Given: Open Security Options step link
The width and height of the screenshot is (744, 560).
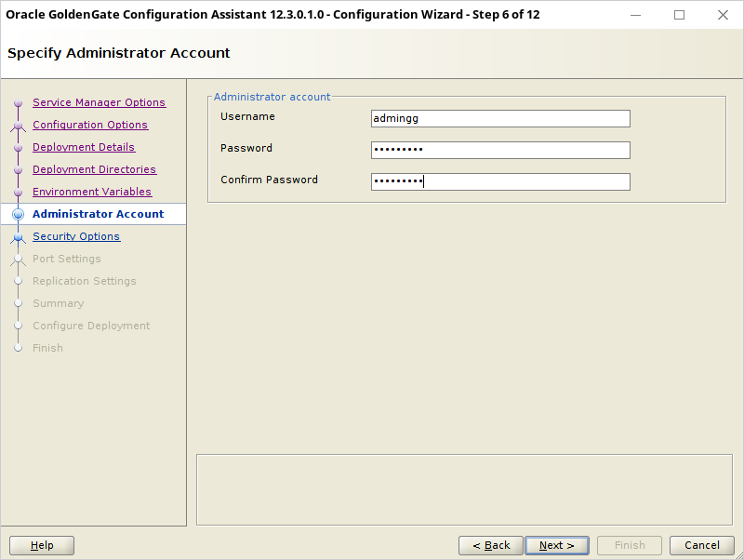Looking at the screenshot, I should point(76,236).
